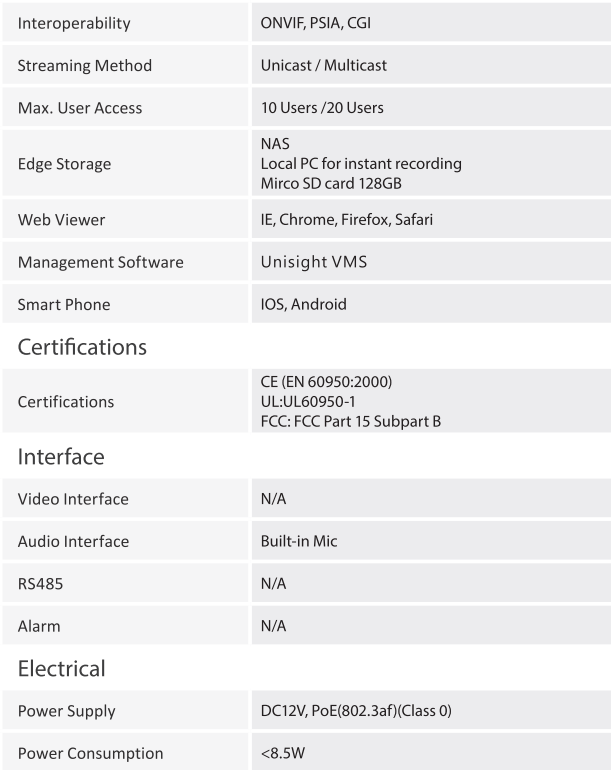Screen dimensions: 611x770
Task: Click the Electrical section heading
Action: coord(61,668)
